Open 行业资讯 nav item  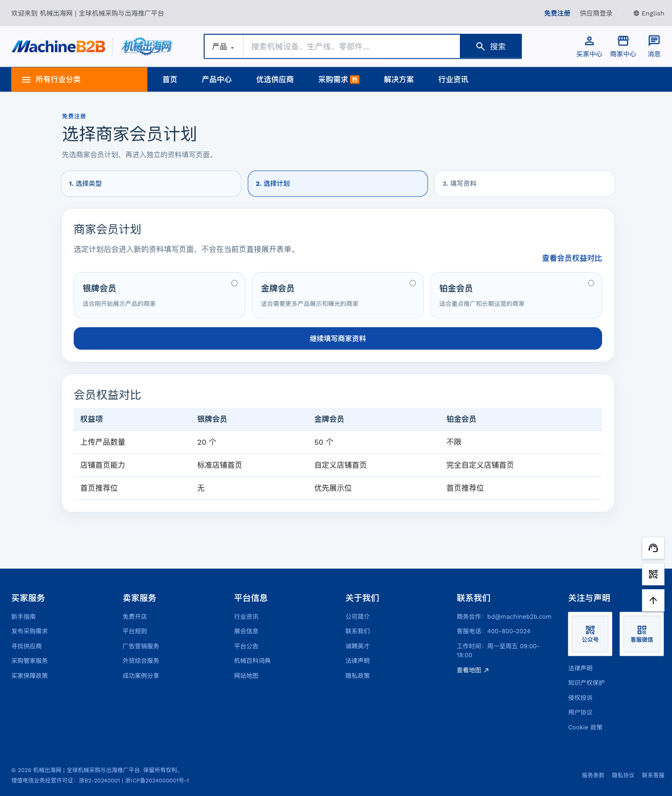[x=453, y=80]
